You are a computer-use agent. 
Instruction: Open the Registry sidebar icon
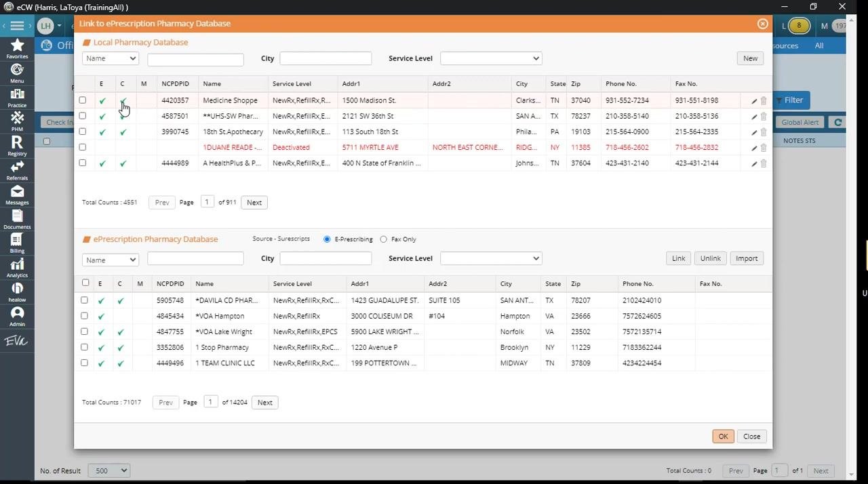coord(17,146)
